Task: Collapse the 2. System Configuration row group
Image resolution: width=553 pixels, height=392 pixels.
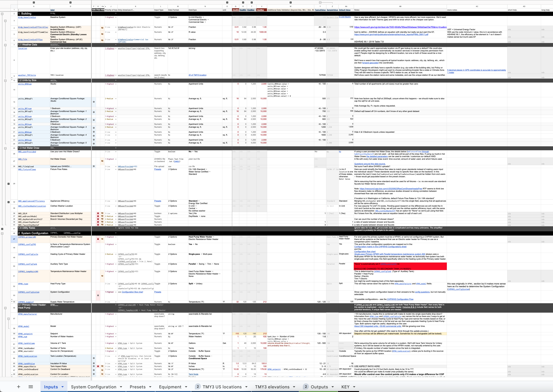Action: (2, 233)
